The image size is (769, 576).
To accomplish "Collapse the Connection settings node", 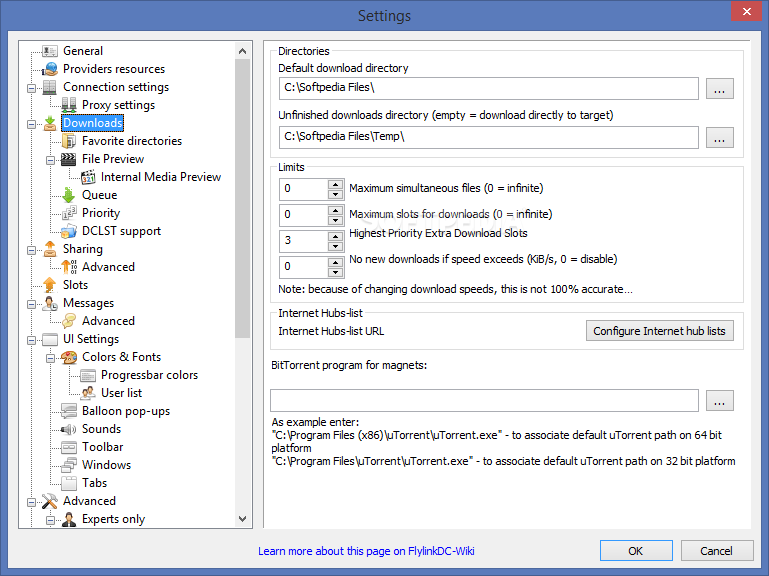I will [x=31, y=88].
